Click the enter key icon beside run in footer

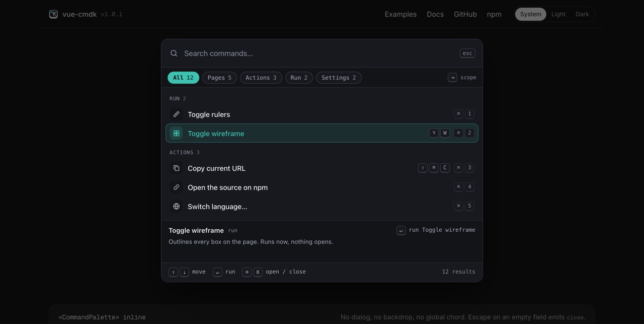tap(217, 272)
